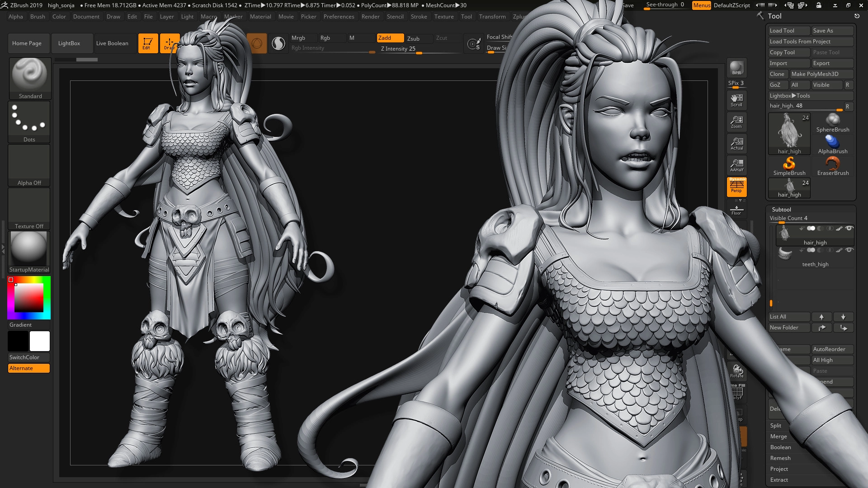Open the Dots stroke type selector
The height and width of the screenshot is (488, 868).
(x=29, y=122)
